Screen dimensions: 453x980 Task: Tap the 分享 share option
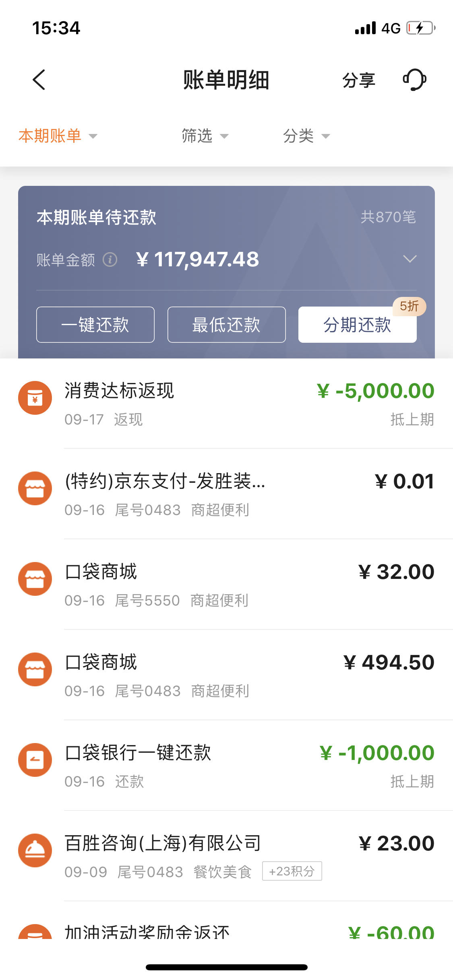tap(359, 80)
